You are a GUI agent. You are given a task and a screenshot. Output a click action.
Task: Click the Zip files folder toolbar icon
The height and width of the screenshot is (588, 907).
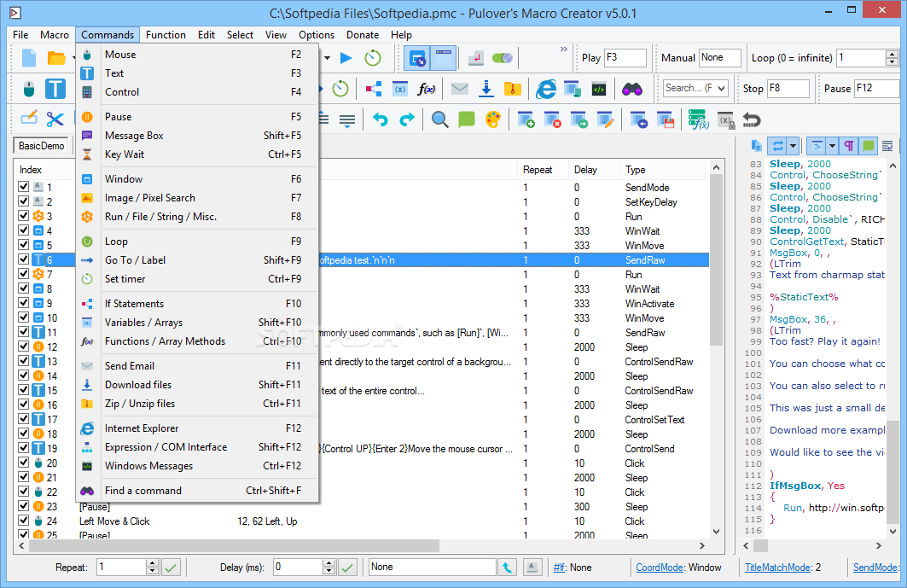[x=513, y=89]
